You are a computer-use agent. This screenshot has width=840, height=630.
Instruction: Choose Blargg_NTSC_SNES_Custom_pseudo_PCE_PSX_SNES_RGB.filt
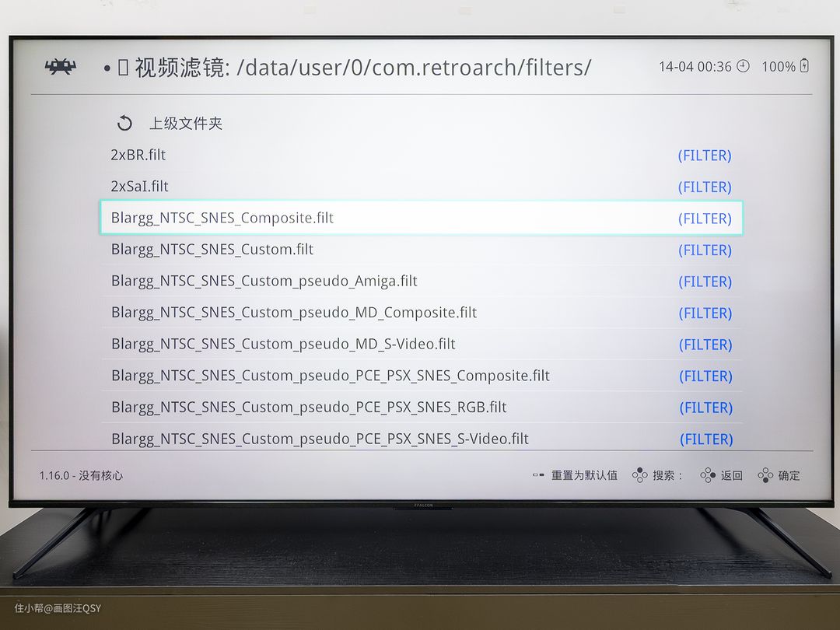pyautogui.click(x=421, y=408)
